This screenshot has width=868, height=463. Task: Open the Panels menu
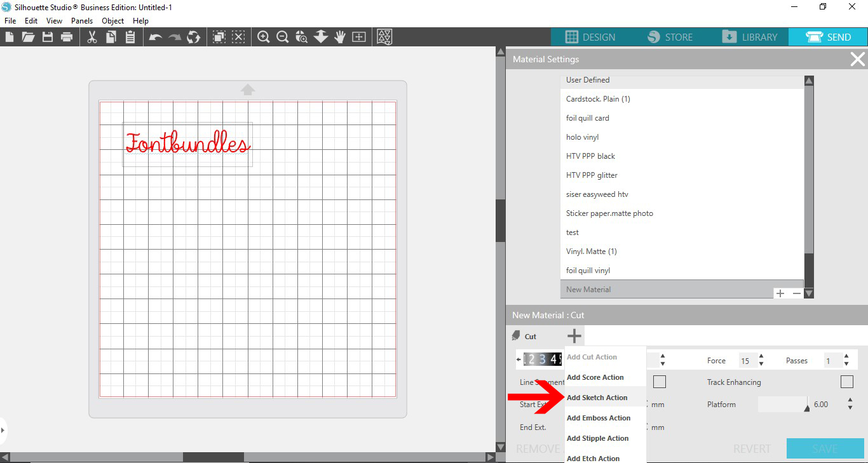coord(82,21)
